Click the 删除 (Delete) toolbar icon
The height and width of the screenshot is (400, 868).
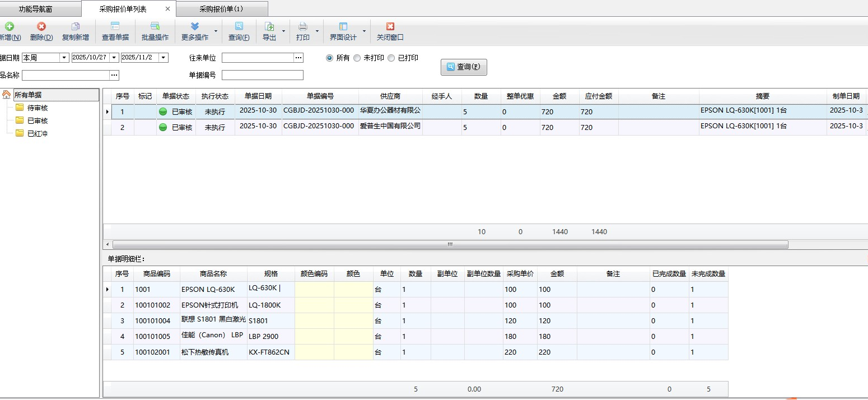(41, 27)
